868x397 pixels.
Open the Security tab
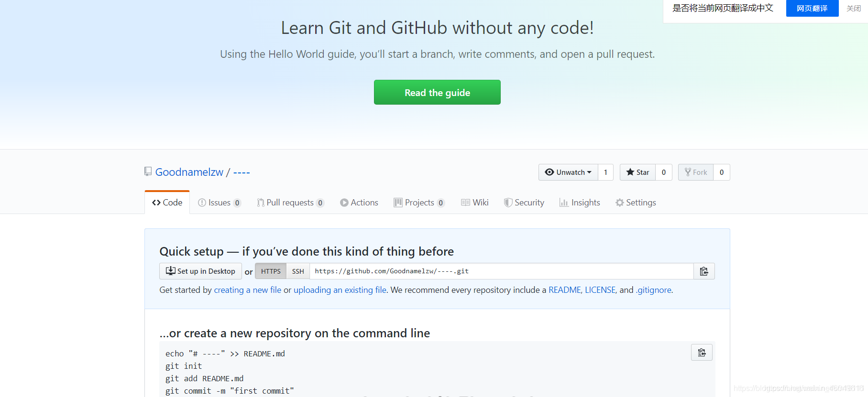point(524,203)
